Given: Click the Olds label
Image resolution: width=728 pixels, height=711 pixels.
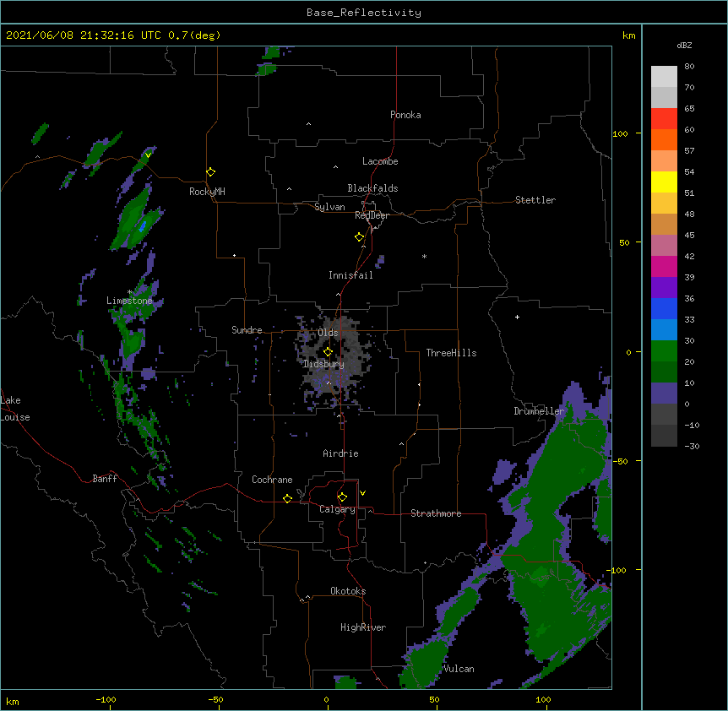Looking at the screenshot, I should pyautogui.click(x=328, y=333).
